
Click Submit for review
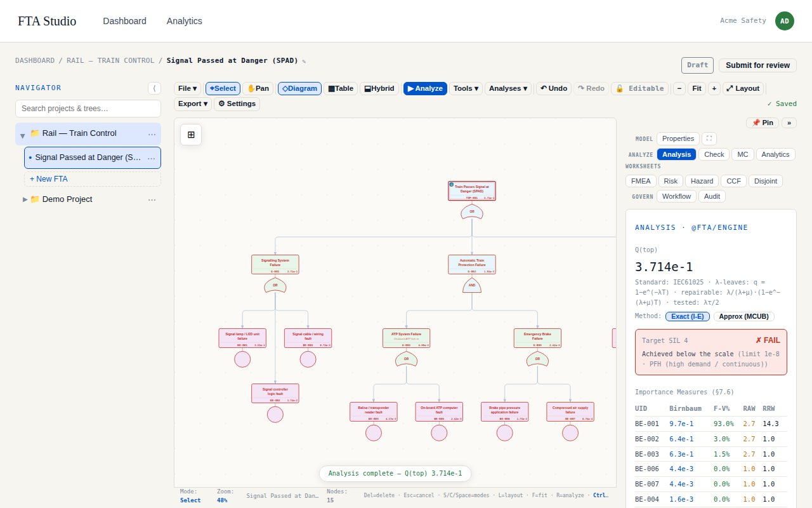(757, 65)
